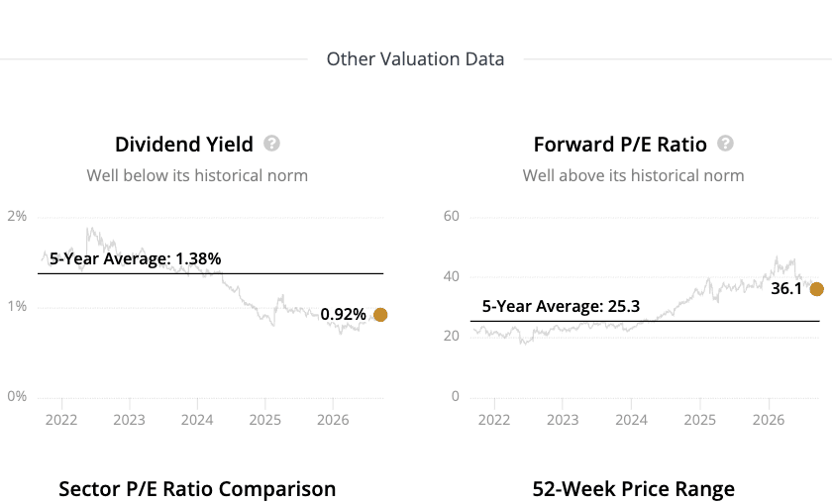
Task: Click the 2025 tick on forward P/E chart
Action: (700, 420)
